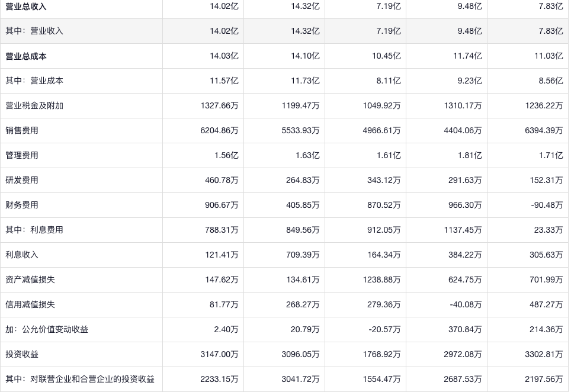Click the 其中：对联营企业和合营企业的投资收益 label
571x392 pixels.
coord(80,379)
